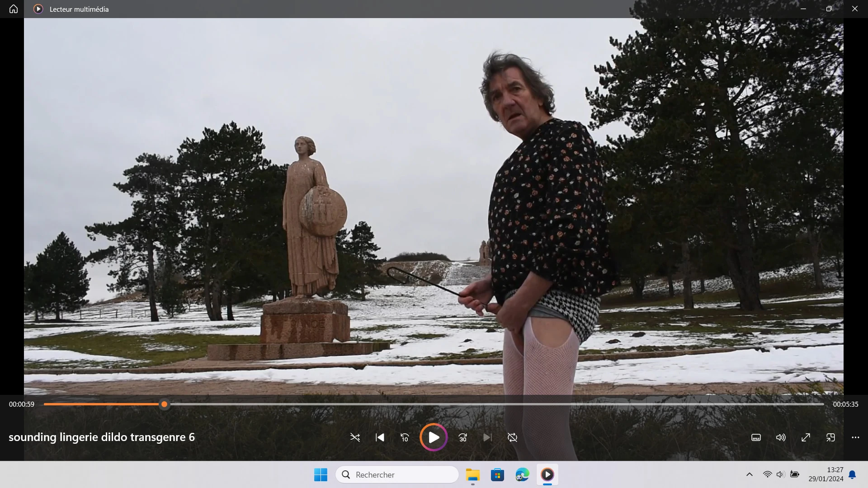Minimize the media player window

pyautogui.click(x=803, y=9)
